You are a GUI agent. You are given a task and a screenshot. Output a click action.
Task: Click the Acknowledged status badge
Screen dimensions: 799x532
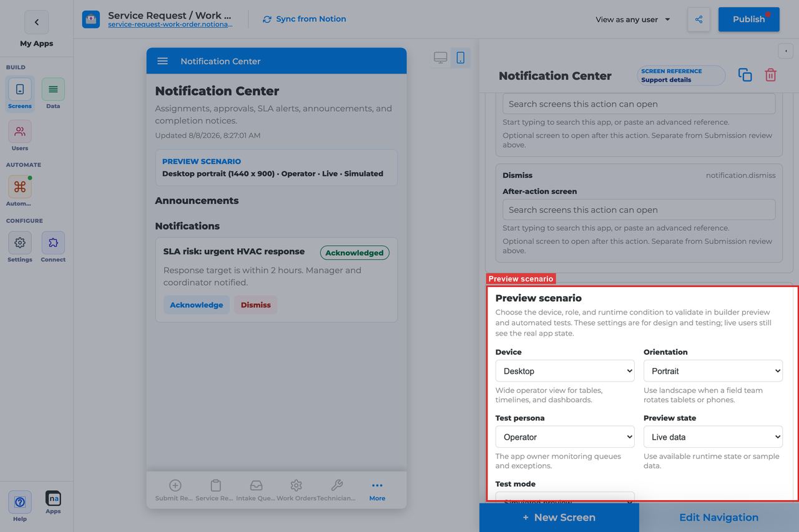click(x=355, y=253)
